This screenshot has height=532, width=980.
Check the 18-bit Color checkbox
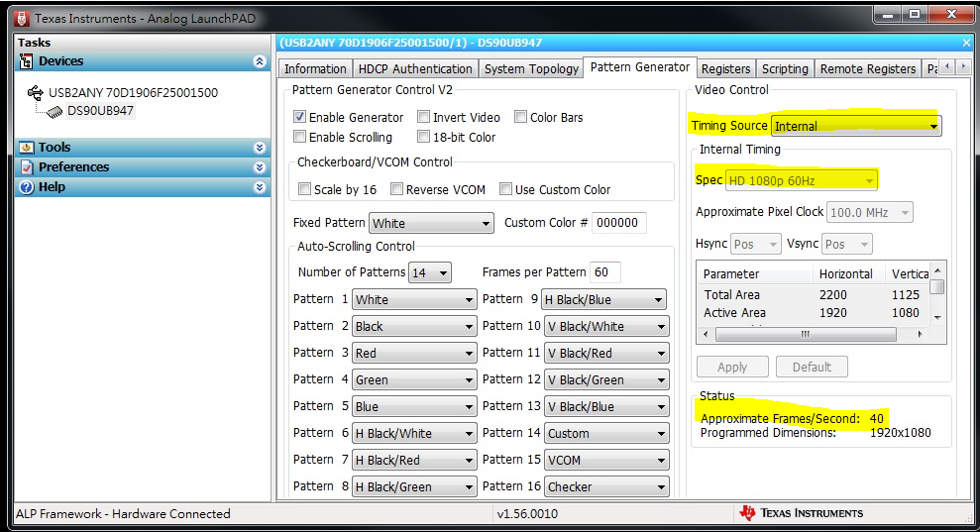click(x=424, y=137)
